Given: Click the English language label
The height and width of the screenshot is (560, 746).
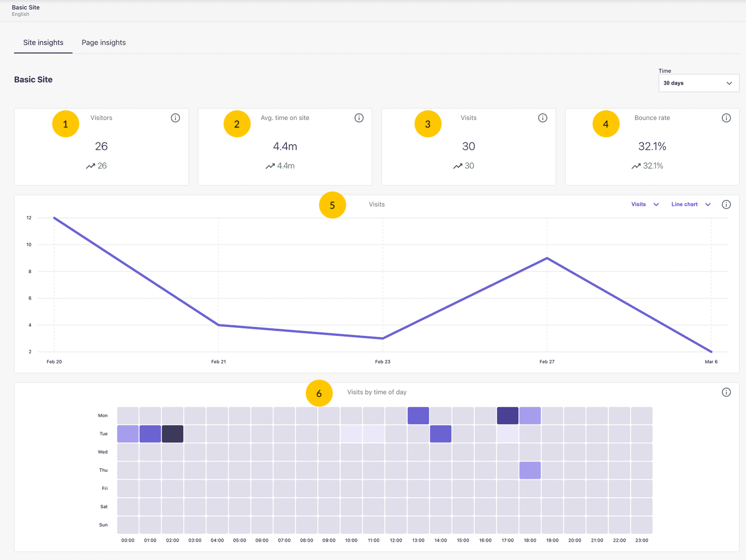Looking at the screenshot, I should point(20,14).
